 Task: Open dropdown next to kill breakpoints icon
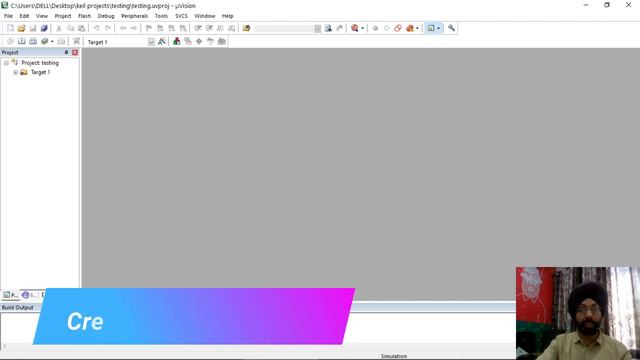click(x=417, y=28)
